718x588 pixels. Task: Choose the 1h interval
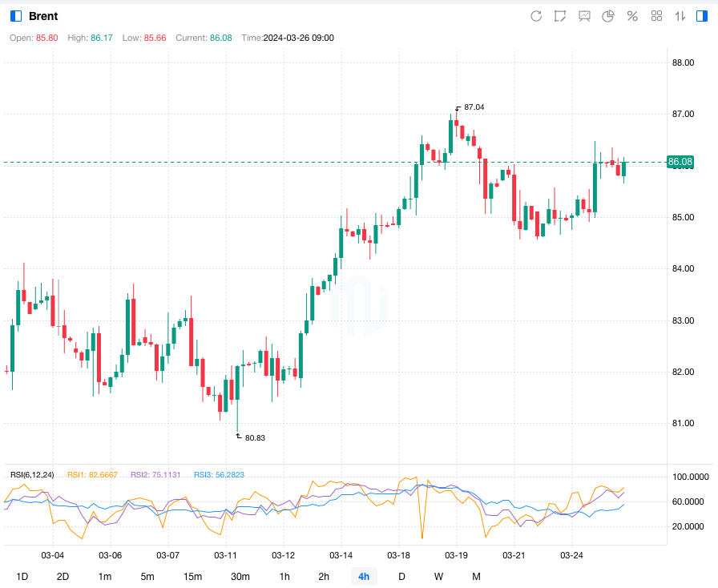click(284, 577)
